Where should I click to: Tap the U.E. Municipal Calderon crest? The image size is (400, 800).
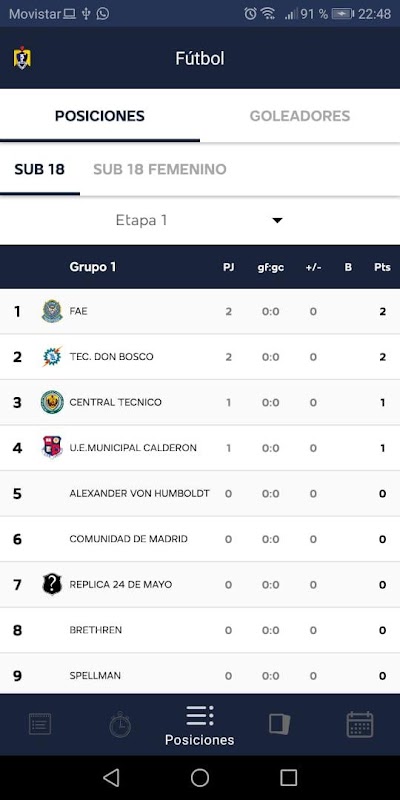click(52, 447)
